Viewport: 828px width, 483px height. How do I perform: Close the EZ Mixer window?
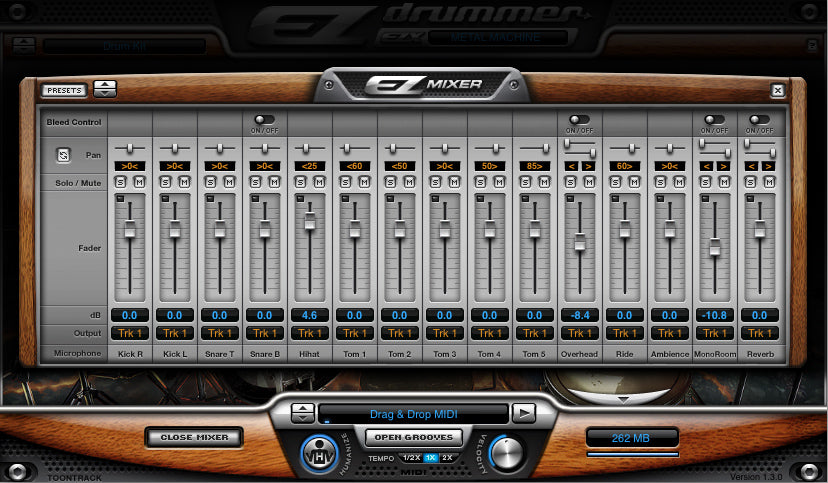[777, 90]
